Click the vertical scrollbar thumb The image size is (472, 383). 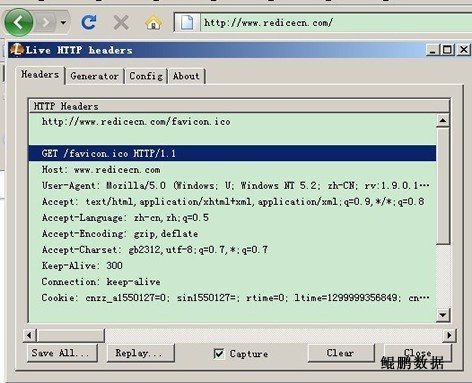(443, 186)
